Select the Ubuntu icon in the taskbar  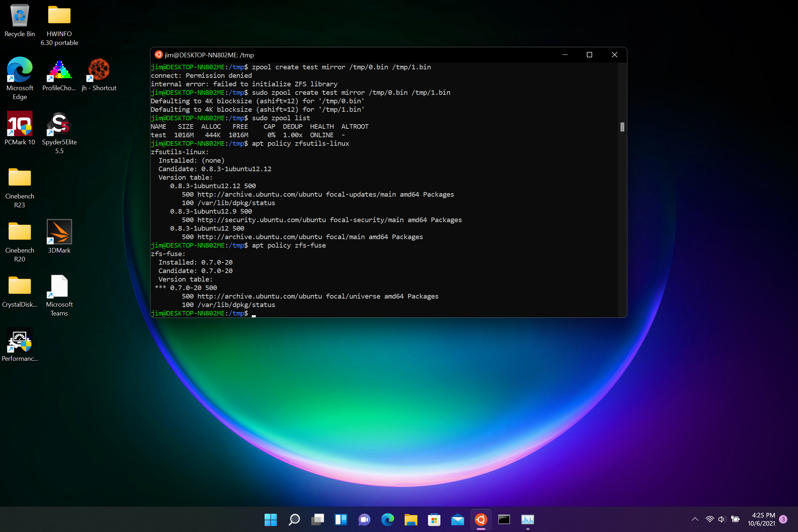tap(481, 520)
